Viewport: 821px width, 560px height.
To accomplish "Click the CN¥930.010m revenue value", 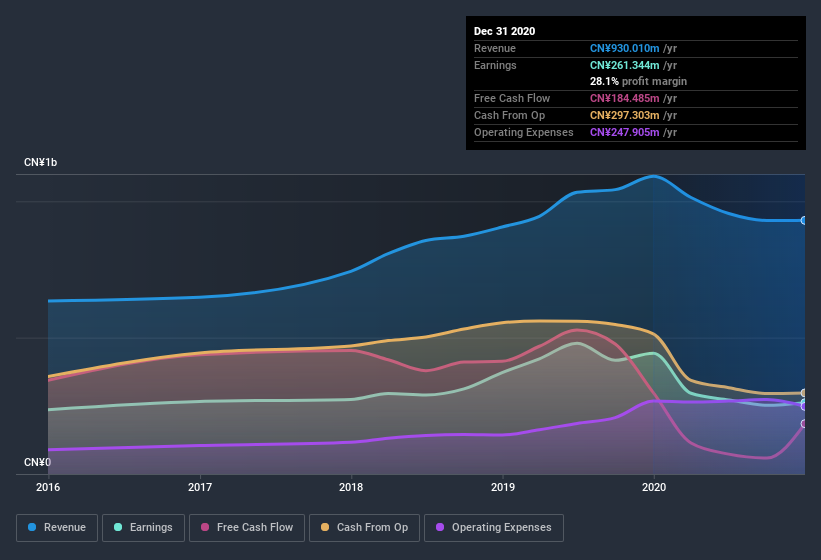I will (x=624, y=48).
